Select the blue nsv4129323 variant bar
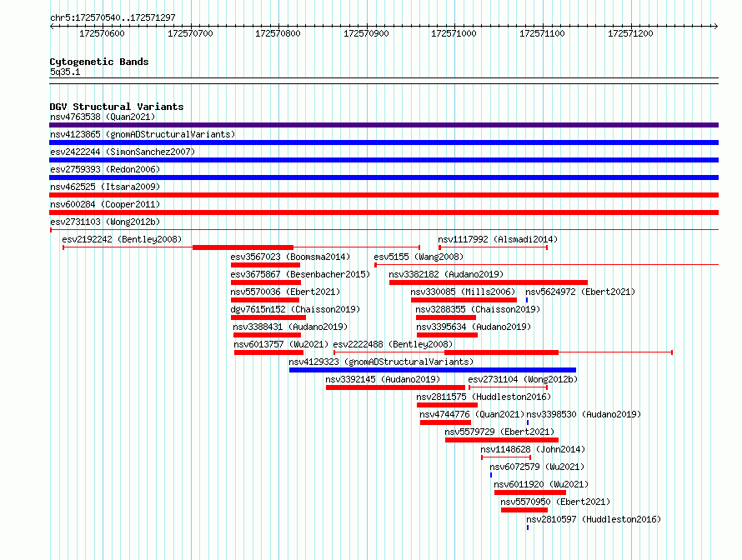The width and height of the screenshot is (742, 560). 433,370
